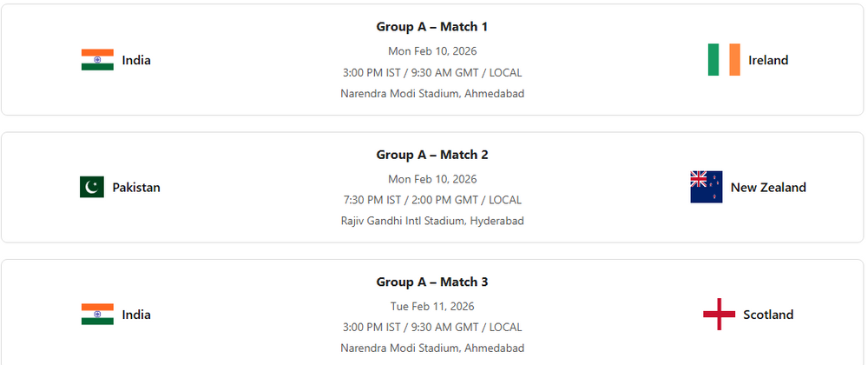The image size is (868, 365).
Task: Select the India team name in Match 3
Action: point(136,315)
